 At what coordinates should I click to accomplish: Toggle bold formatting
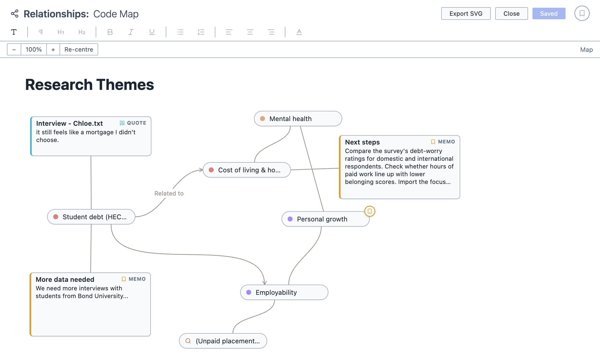coord(110,32)
